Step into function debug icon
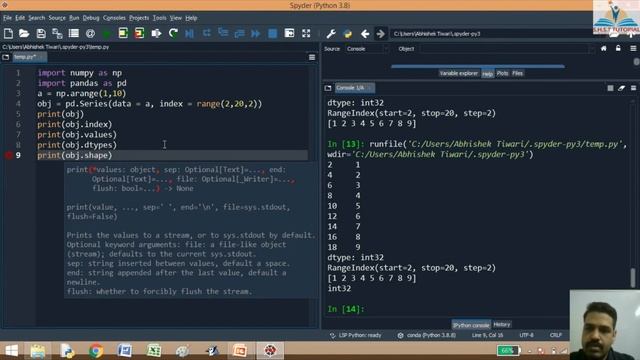 coord(223,33)
